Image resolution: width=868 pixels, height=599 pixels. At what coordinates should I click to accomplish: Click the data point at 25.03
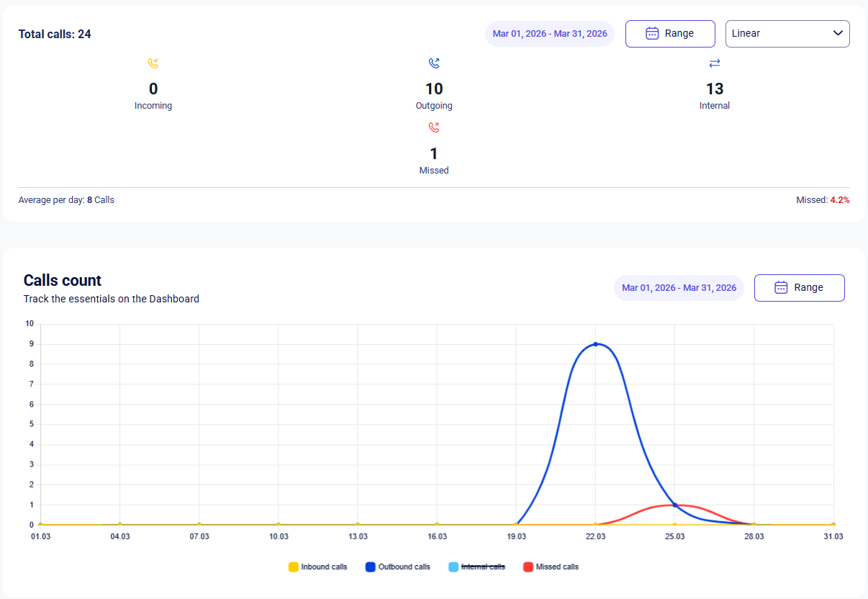point(674,505)
